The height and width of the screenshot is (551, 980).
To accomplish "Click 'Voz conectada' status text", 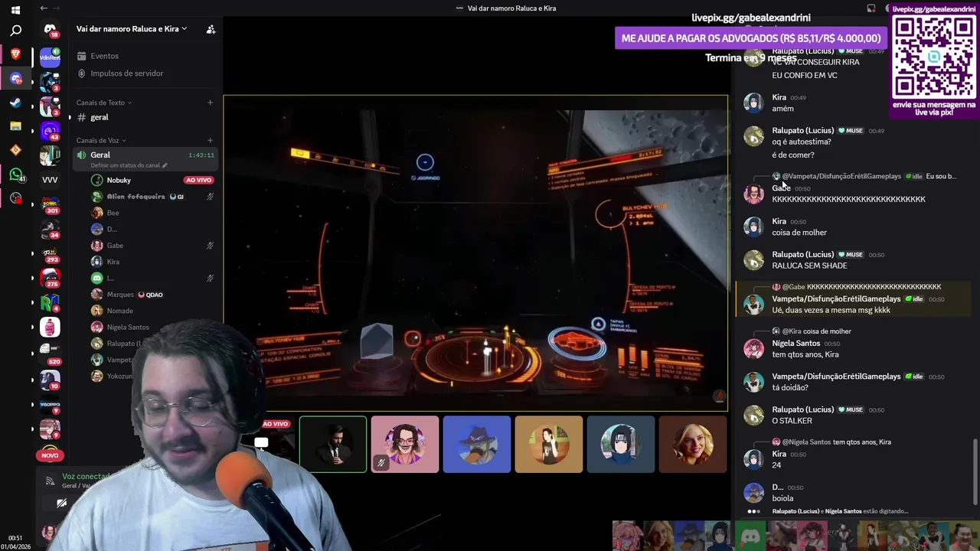I will (87, 476).
